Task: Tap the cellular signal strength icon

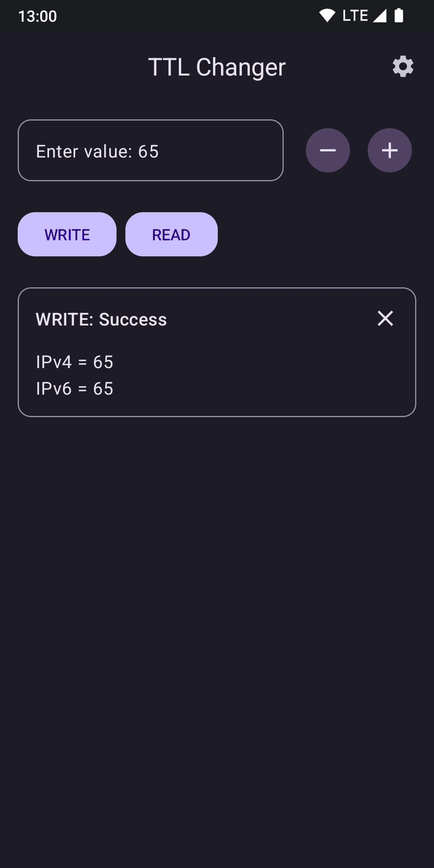Action: 379,16
